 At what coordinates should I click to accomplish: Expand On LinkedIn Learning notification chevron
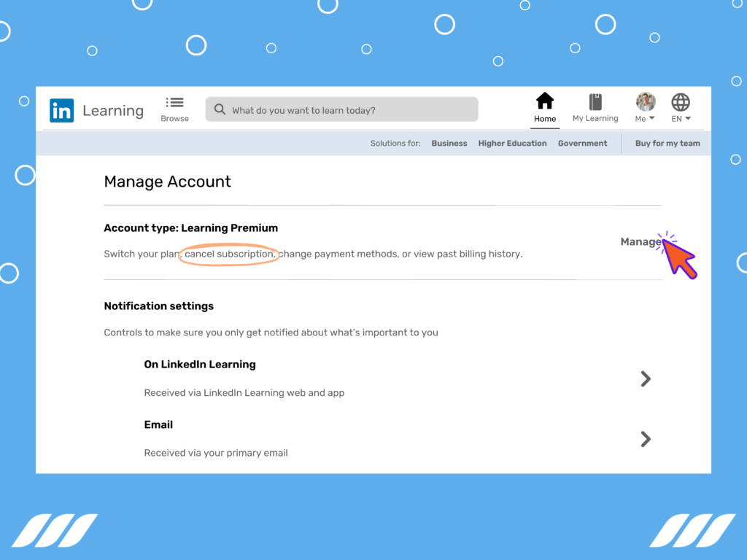pyautogui.click(x=646, y=379)
